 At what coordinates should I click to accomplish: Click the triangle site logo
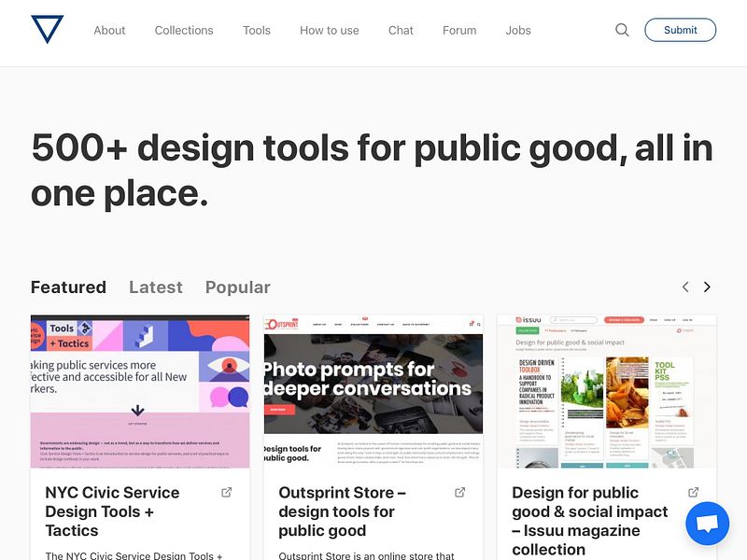click(x=48, y=30)
